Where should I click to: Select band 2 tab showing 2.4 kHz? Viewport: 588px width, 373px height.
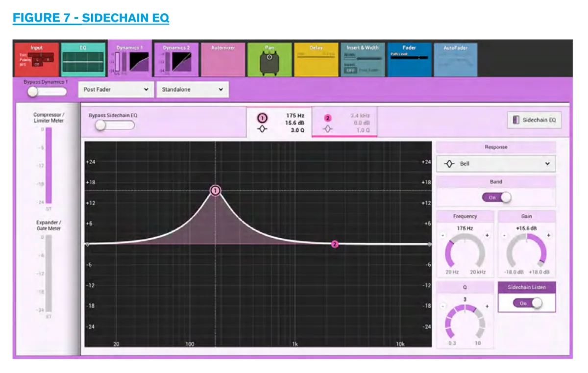(x=344, y=123)
